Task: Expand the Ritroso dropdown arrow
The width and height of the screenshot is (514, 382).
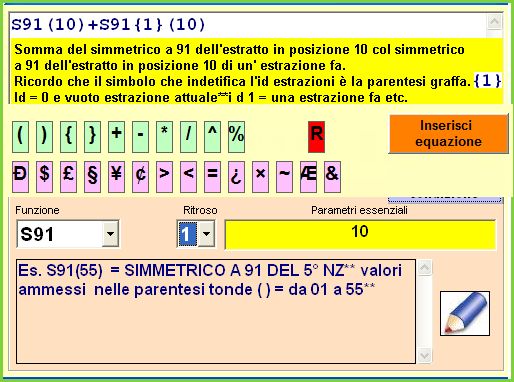Action: tap(206, 234)
